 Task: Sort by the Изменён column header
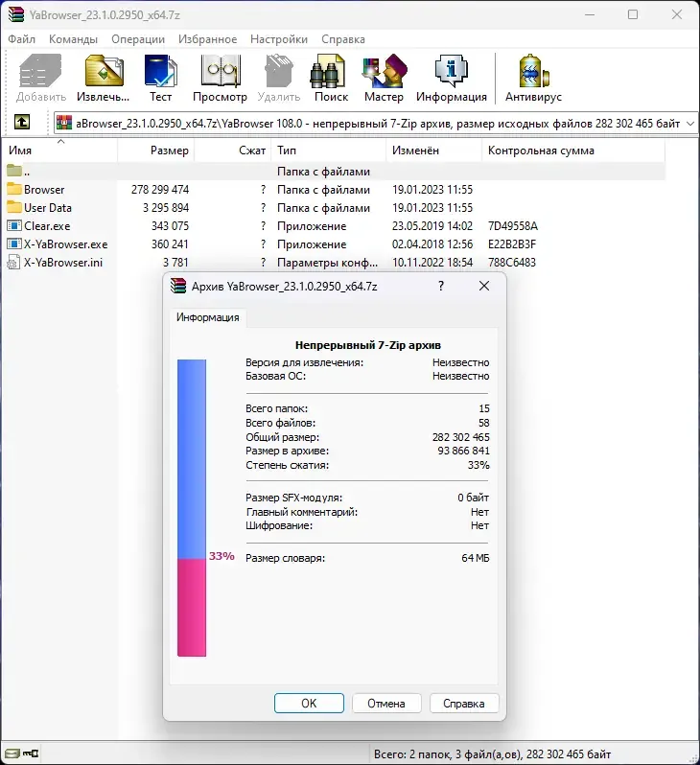pyautogui.click(x=434, y=151)
